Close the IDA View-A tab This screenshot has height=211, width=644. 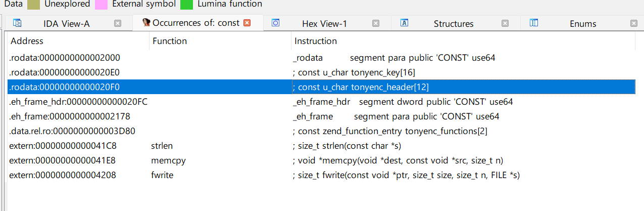[117, 23]
